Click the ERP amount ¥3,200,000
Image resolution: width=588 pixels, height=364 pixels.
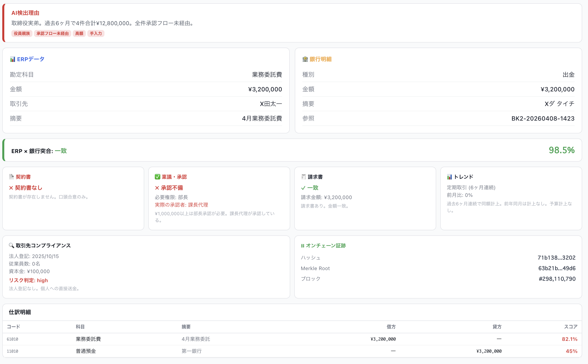point(265,89)
